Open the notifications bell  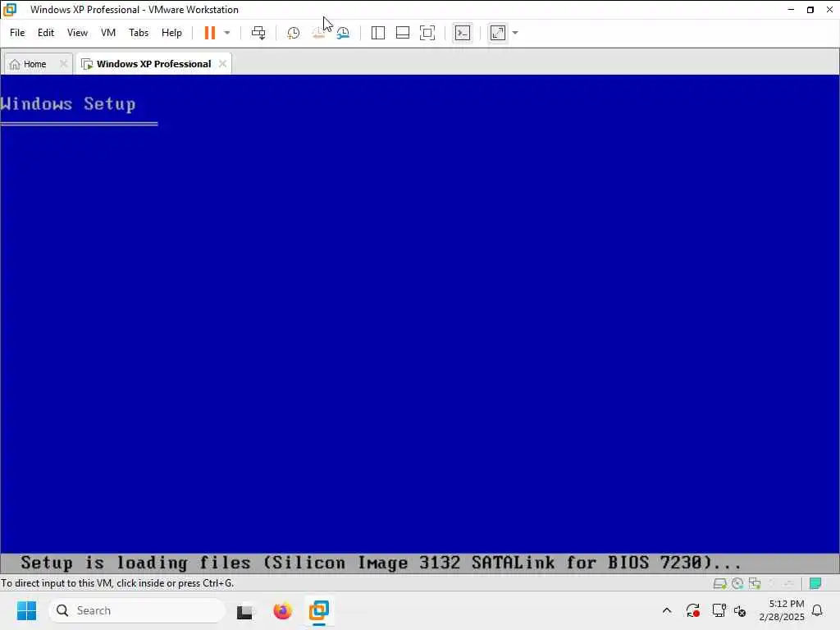tap(818, 610)
